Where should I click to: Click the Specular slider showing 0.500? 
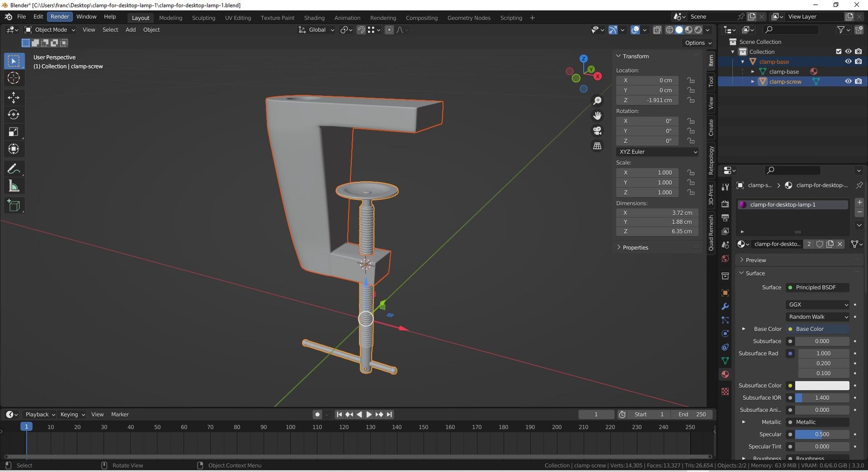[x=822, y=434]
